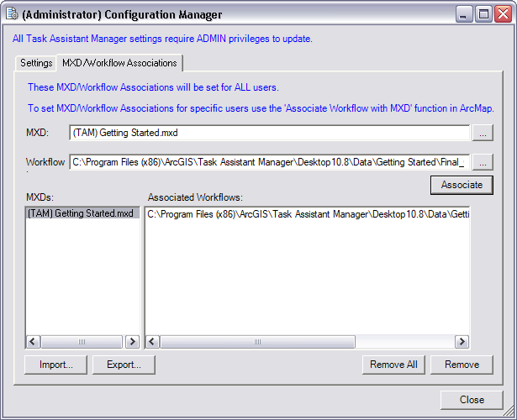Click Remove All associations
Image resolution: width=517 pixels, height=420 pixels.
(393, 365)
